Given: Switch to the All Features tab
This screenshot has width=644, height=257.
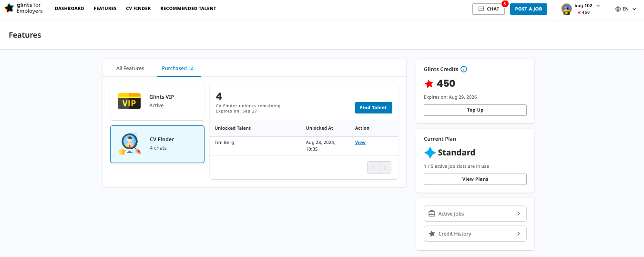Looking at the screenshot, I should (x=130, y=68).
